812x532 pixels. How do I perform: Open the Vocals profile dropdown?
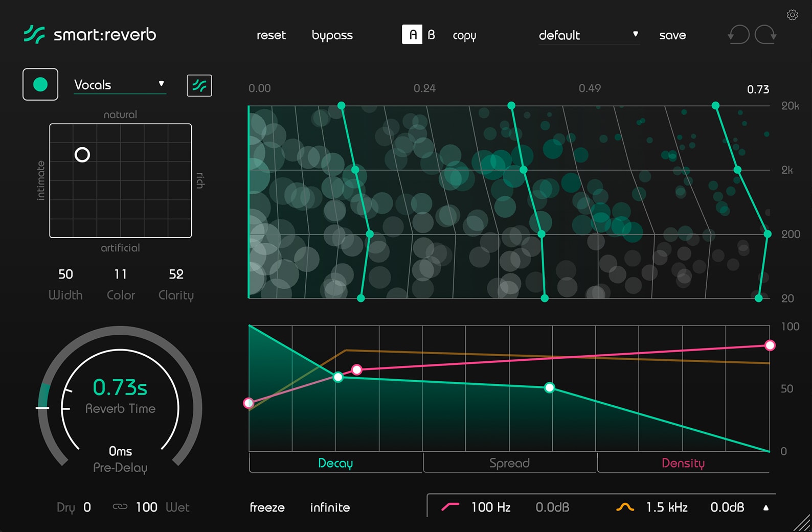click(120, 85)
